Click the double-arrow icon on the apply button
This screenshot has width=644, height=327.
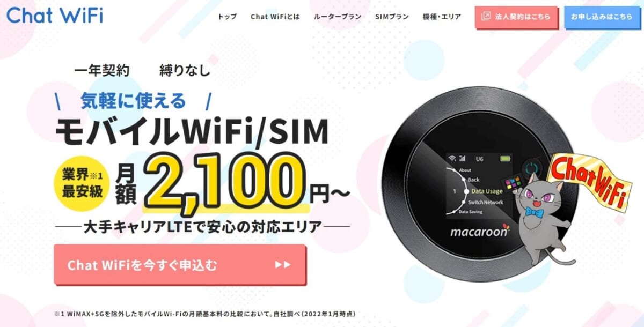pos(282,265)
